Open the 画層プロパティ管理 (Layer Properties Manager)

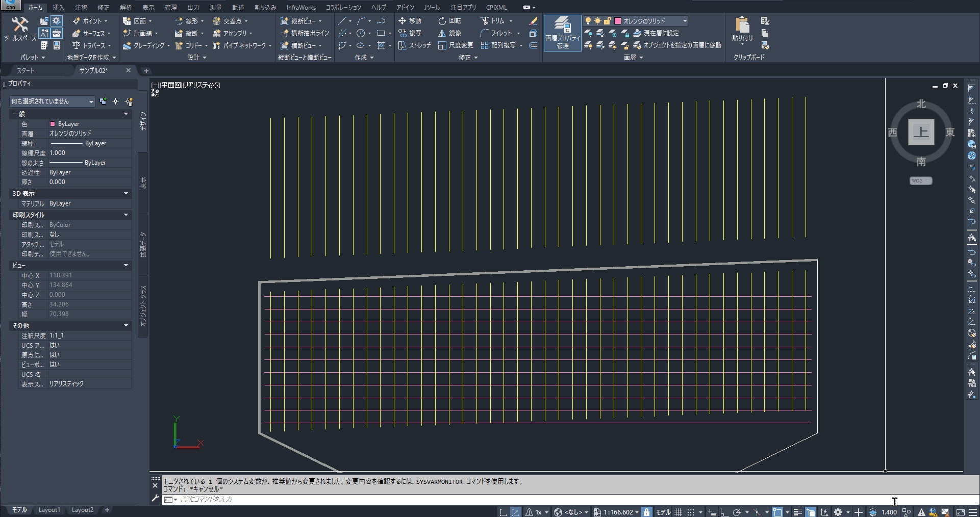(x=562, y=33)
